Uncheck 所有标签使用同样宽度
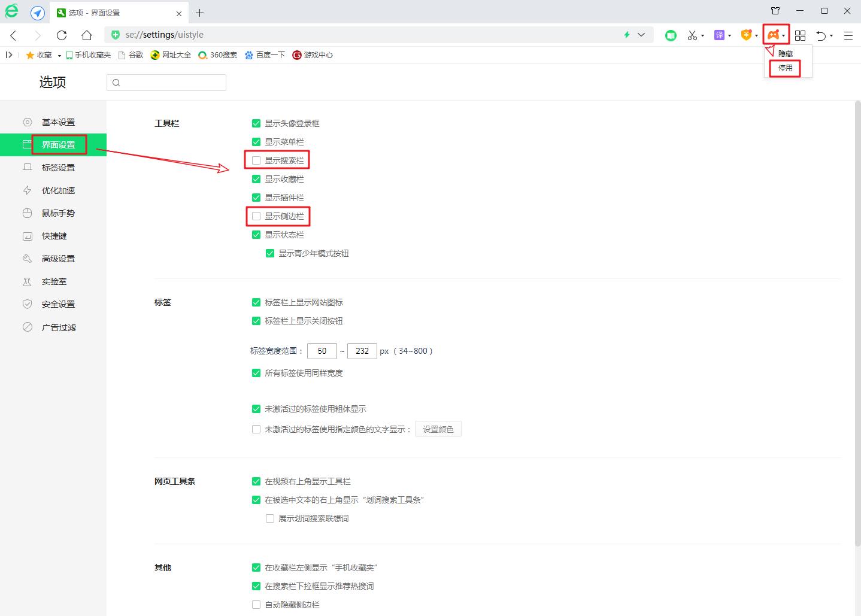The width and height of the screenshot is (861, 616). [256, 373]
